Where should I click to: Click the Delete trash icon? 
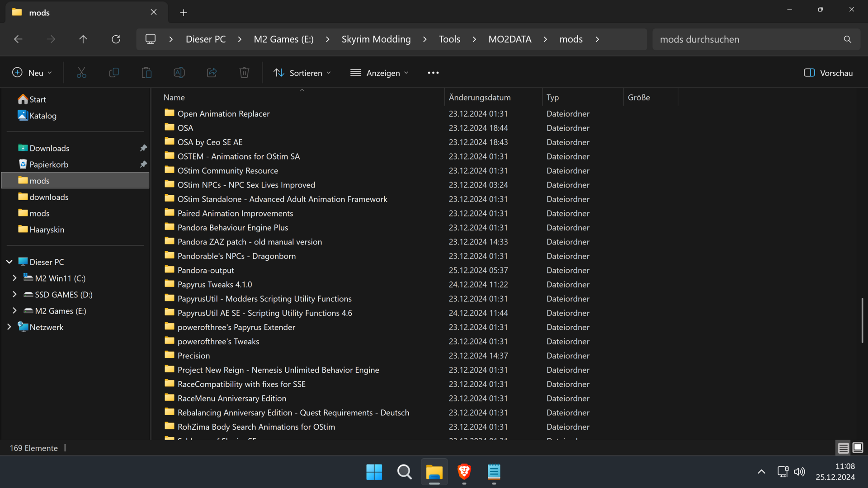coord(244,73)
